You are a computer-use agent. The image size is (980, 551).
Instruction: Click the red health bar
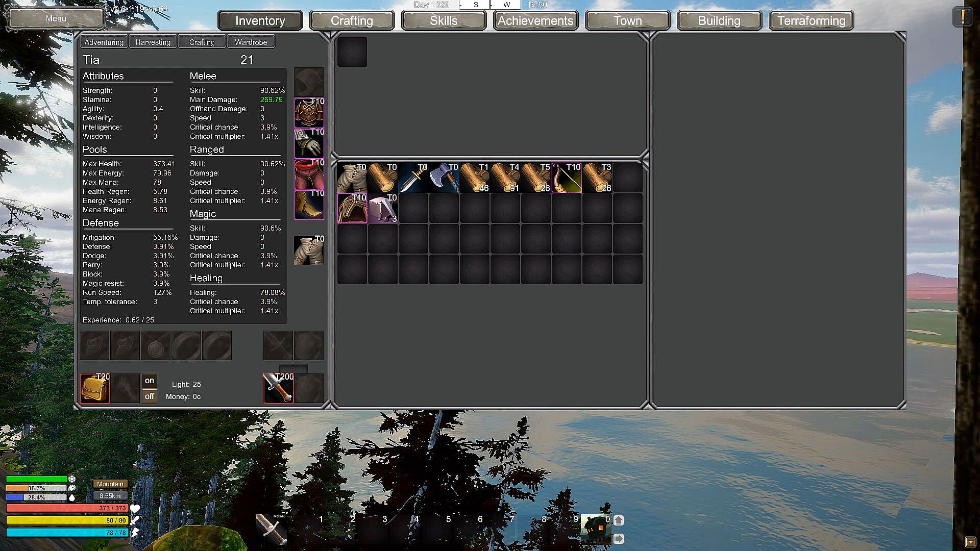click(x=66, y=508)
